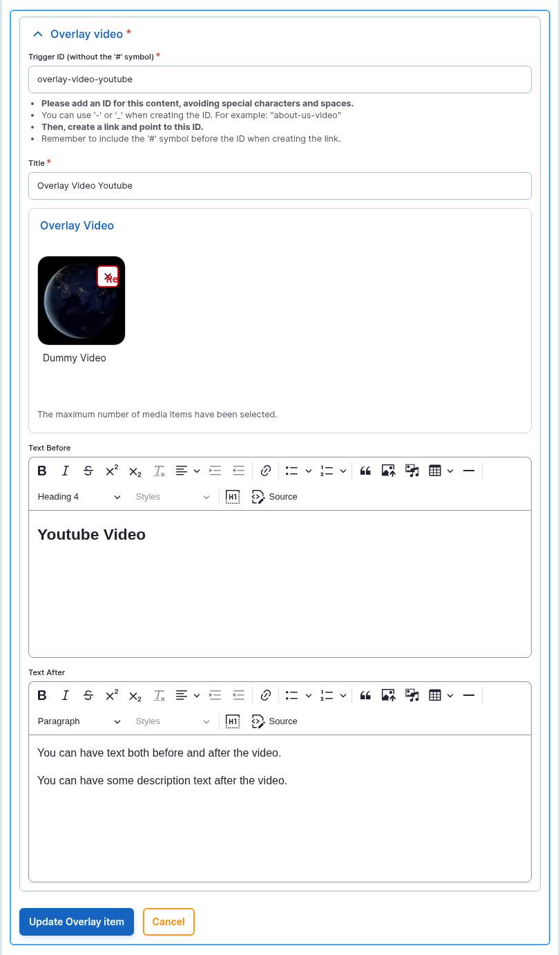
Task: Open numbered list options in Text Before
Action: click(x=343, y=471)
